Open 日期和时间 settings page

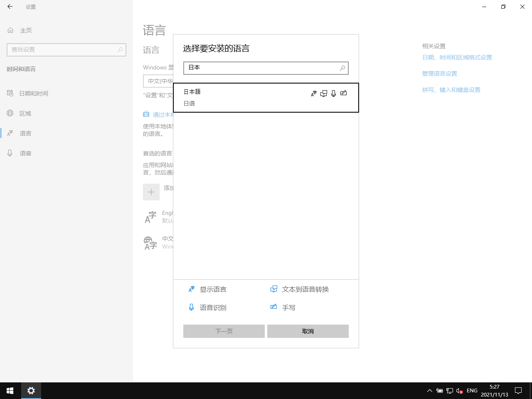33,94
